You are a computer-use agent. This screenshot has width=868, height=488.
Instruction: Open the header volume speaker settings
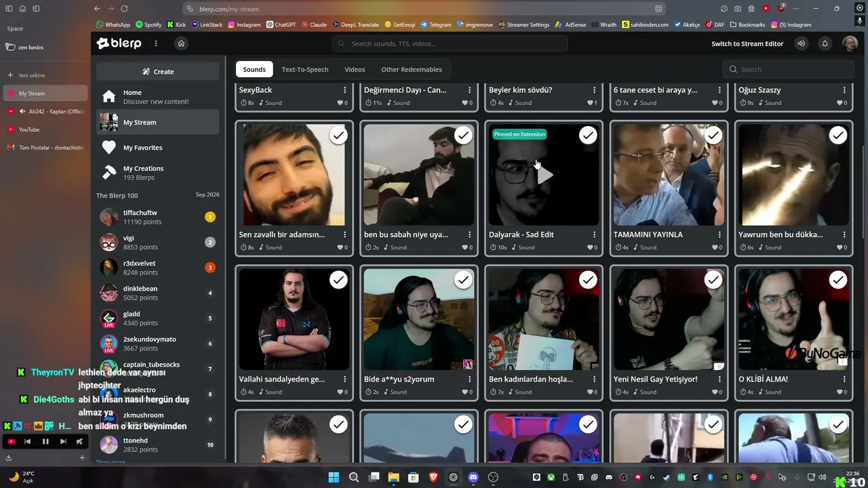click(802, 43)
